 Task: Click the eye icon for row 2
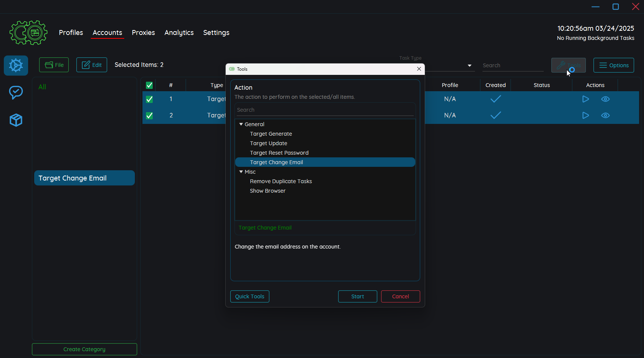(605, 116)
